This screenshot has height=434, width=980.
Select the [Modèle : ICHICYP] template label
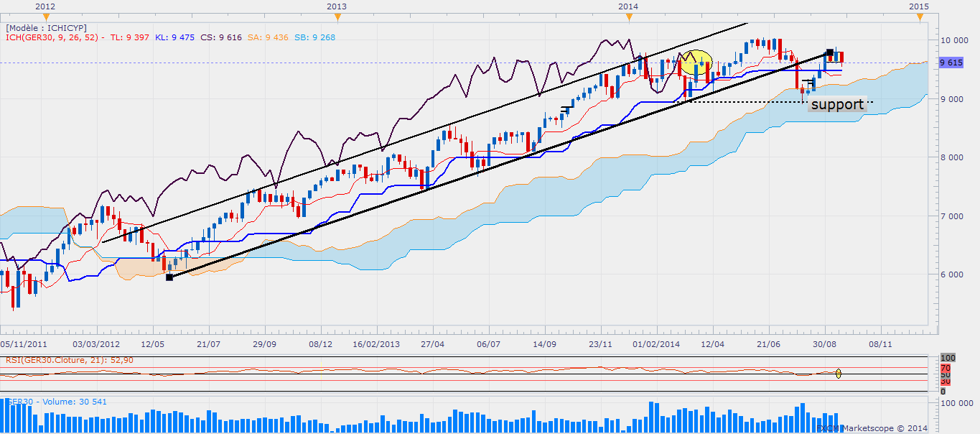point(46,27)
